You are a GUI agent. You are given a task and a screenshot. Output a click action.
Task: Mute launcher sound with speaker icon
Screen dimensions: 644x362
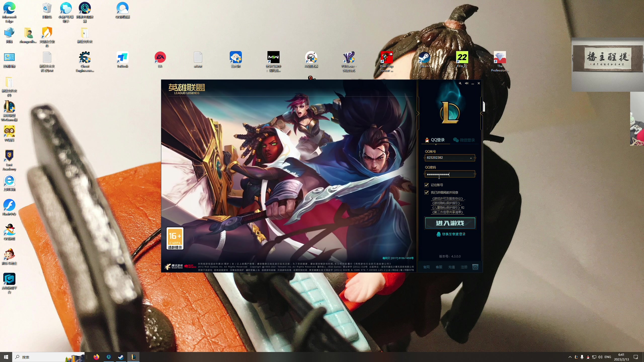coord(466,83)
